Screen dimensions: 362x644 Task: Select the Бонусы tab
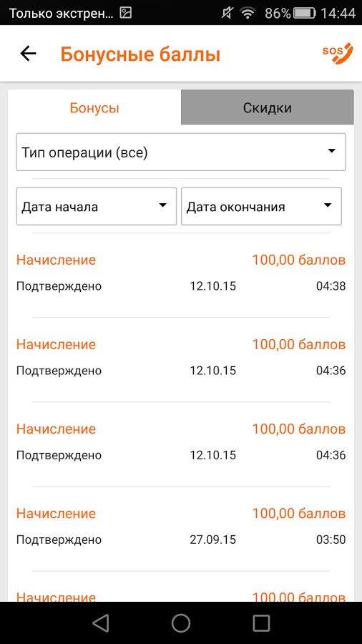click(x=94, y=107)
